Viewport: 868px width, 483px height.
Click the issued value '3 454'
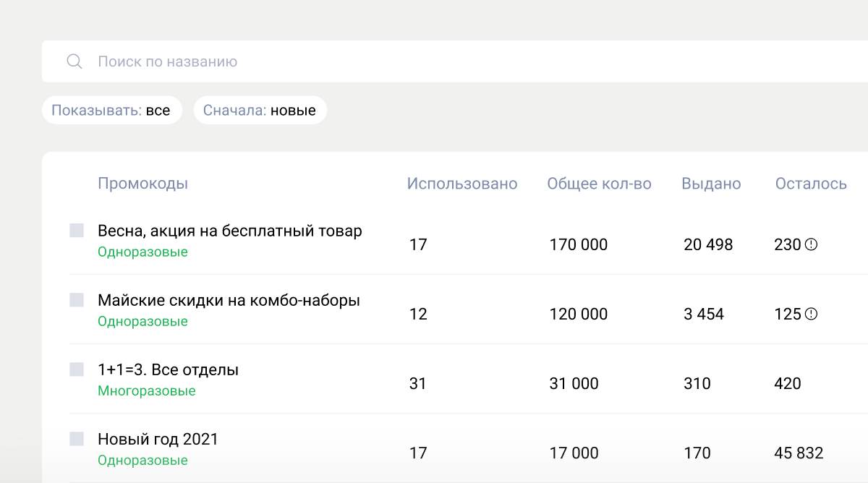tap(704, 314)
